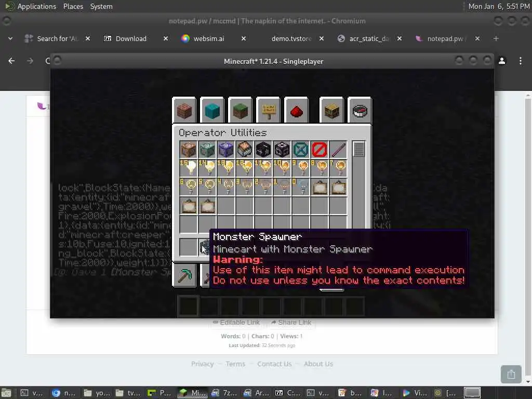The image size is (532, 399).
Task: Click the Editable Link button on notepad page
Action: coord(236,322)
